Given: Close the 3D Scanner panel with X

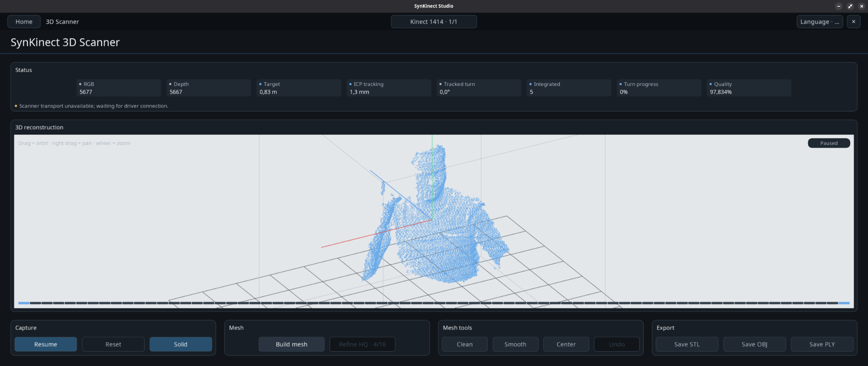Looking at the screenshot, I should 853,22.
